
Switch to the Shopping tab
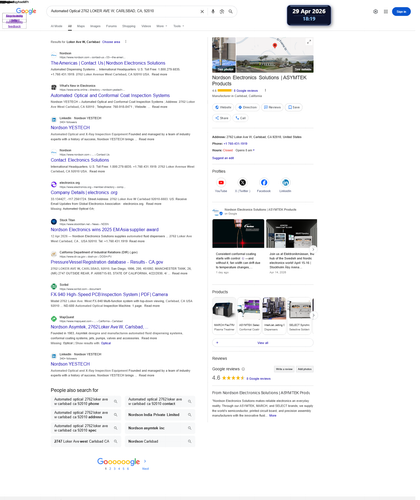click(x=130, y=26)
